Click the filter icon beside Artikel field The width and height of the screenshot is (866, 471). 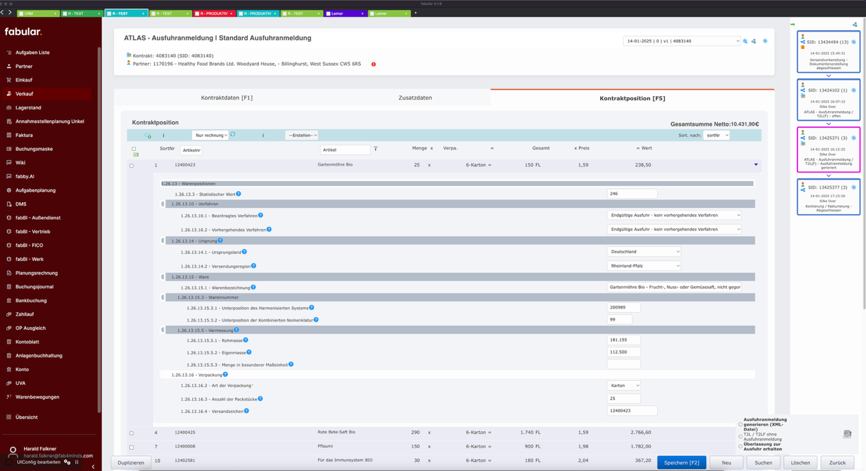376,149
